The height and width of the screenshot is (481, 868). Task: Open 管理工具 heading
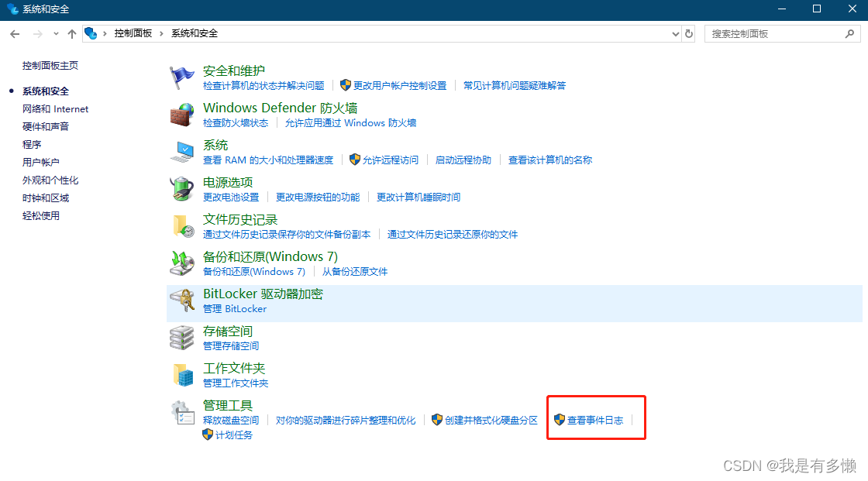pos(228,405)
